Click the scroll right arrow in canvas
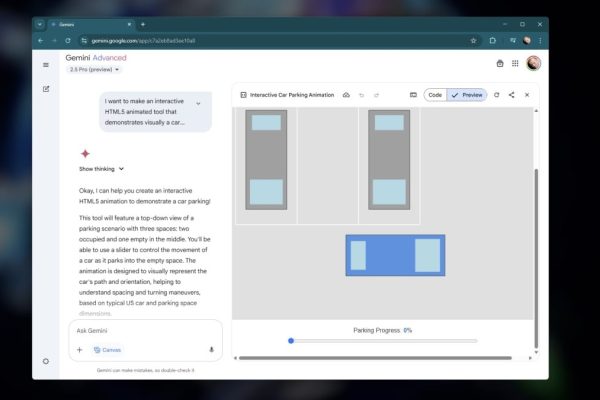 530,358
